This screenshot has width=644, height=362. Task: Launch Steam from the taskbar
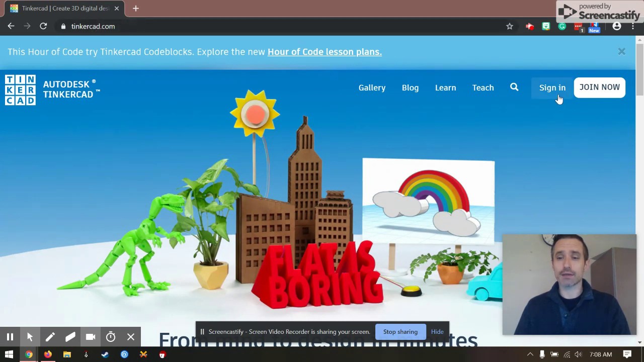point(105,354)
